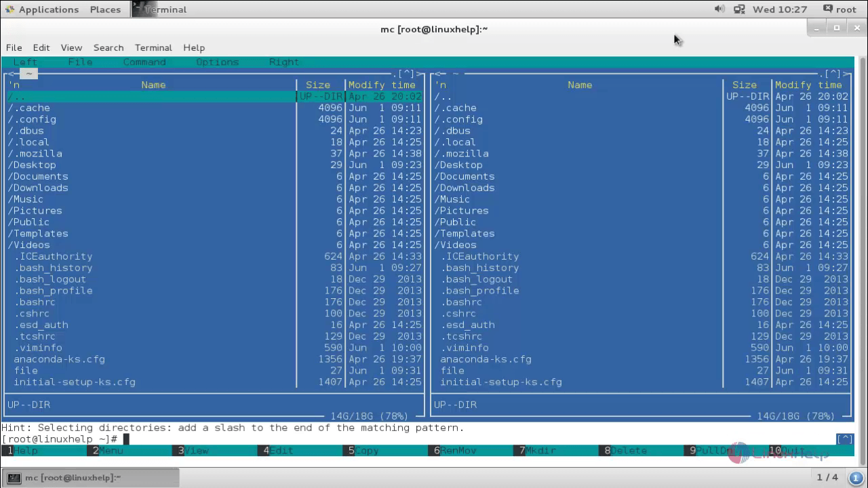The width and height of the screenshot is (868, 488).
Task: Click the command line history caret button
Action: (x=844, y=439)
